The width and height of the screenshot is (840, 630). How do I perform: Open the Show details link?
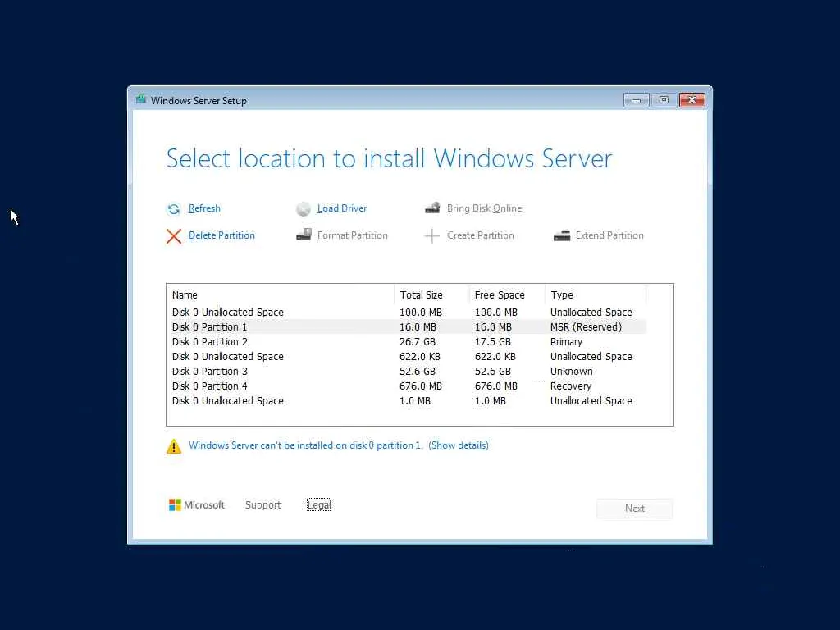458,445
